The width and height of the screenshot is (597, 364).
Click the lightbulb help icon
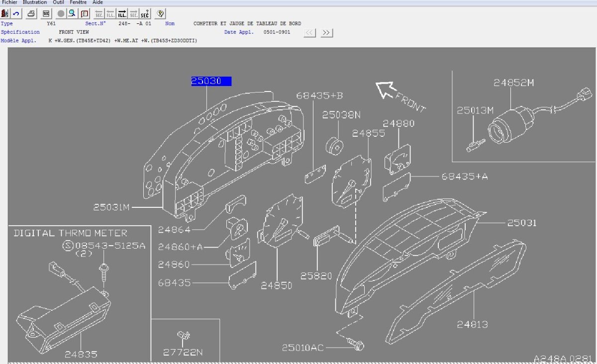click(160, 13)
